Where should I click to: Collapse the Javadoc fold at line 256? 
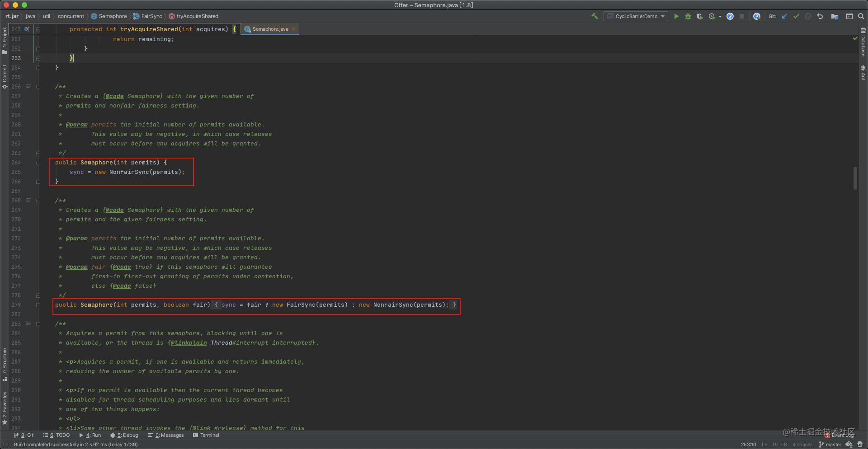tap(38, 87)
